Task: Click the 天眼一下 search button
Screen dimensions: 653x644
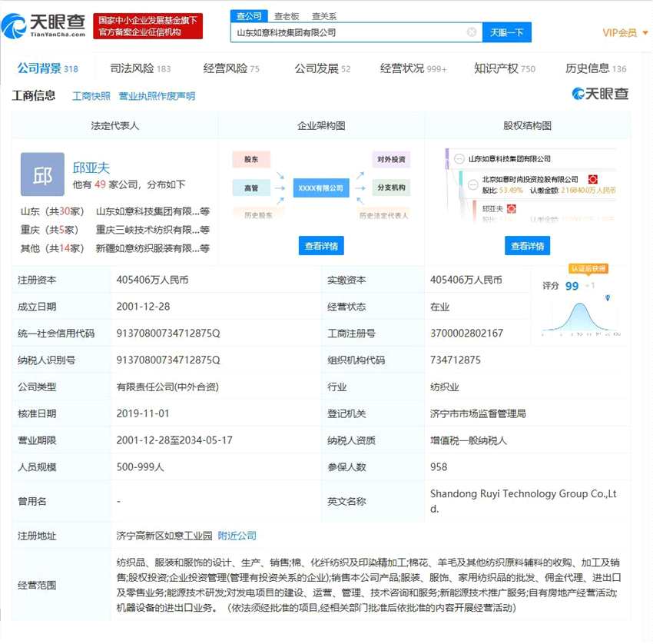Action: (x=506, y=32)
